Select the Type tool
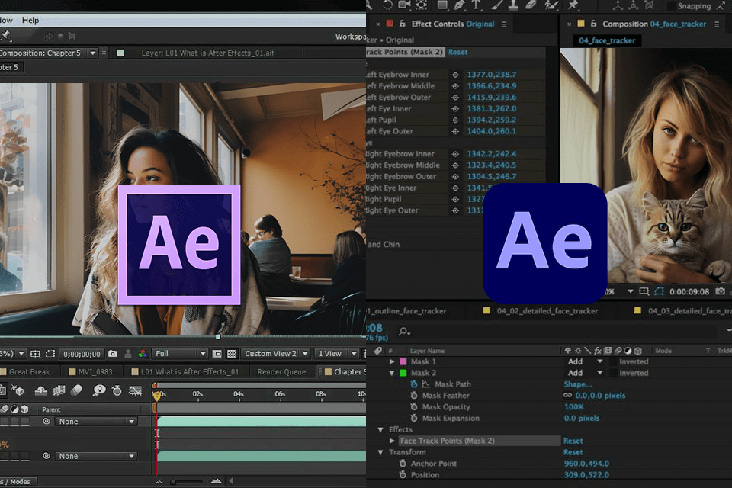The height and width of the screenshot is (488, 732). [476, 5]
